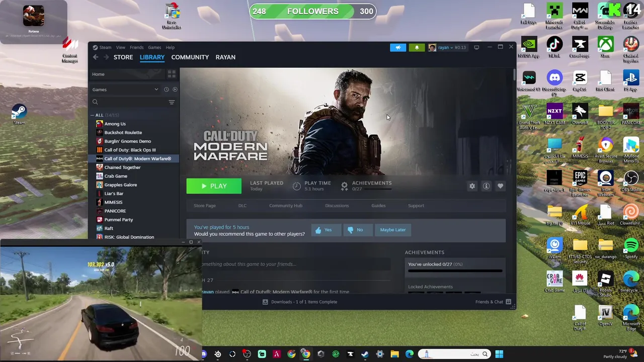This screenshot has width=644, height=362.
Task: Open the Windows Start button
Action: 499,354
